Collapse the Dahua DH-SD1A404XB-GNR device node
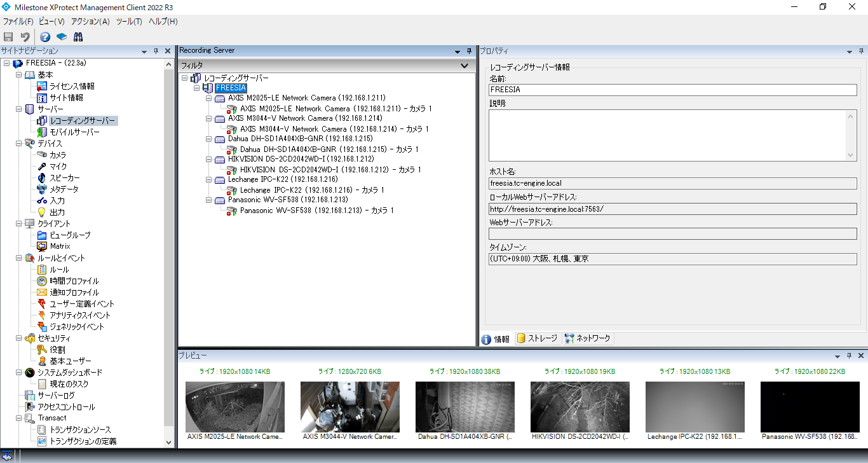868x463 pixels. [209, 139]
